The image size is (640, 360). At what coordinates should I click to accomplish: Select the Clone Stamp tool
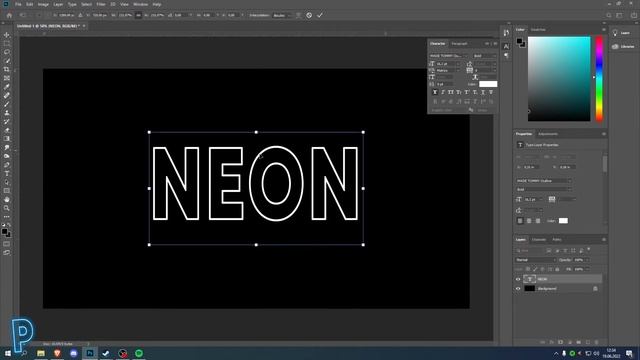7,113
